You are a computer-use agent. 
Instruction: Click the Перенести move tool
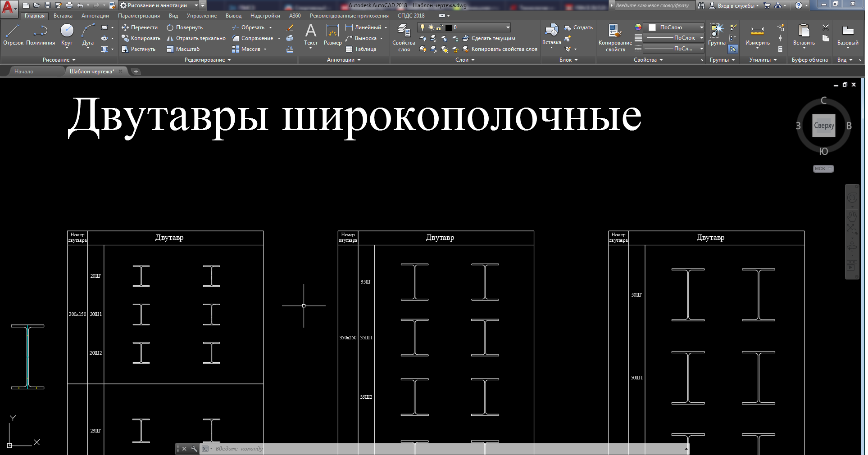pyautogui.click(x=140, y=27)
